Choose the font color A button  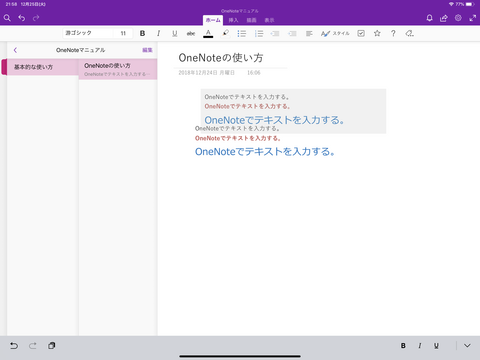(x=208, y=33)
